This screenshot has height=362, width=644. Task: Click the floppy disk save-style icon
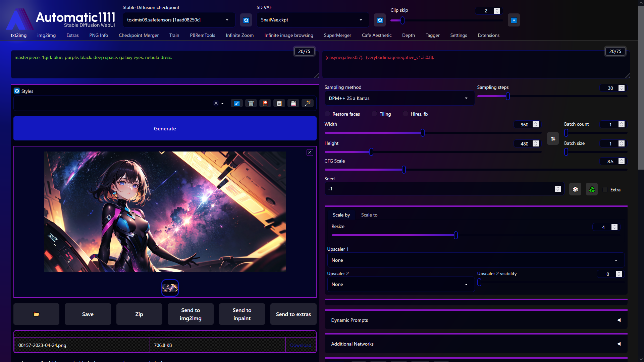tap(293, 103)
